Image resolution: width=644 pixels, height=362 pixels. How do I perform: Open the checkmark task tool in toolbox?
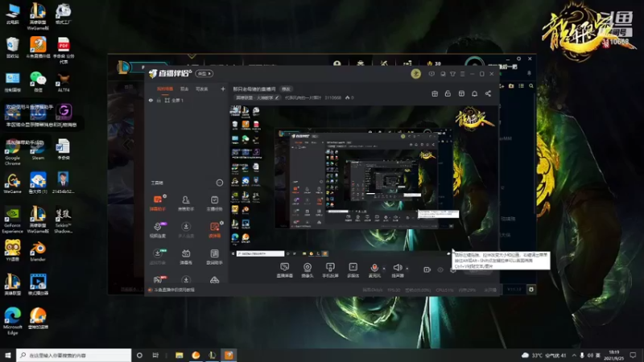pos(214,203)
